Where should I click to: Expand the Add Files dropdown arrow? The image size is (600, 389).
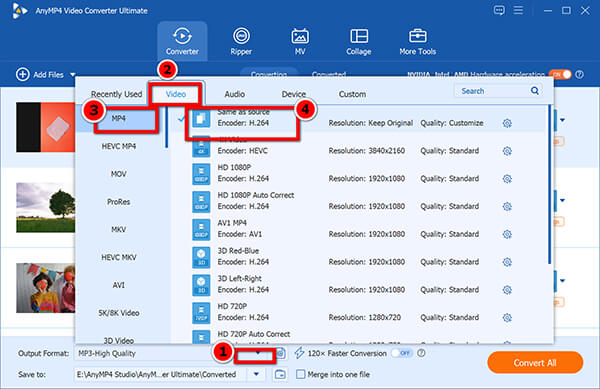(x=73, y=75)
